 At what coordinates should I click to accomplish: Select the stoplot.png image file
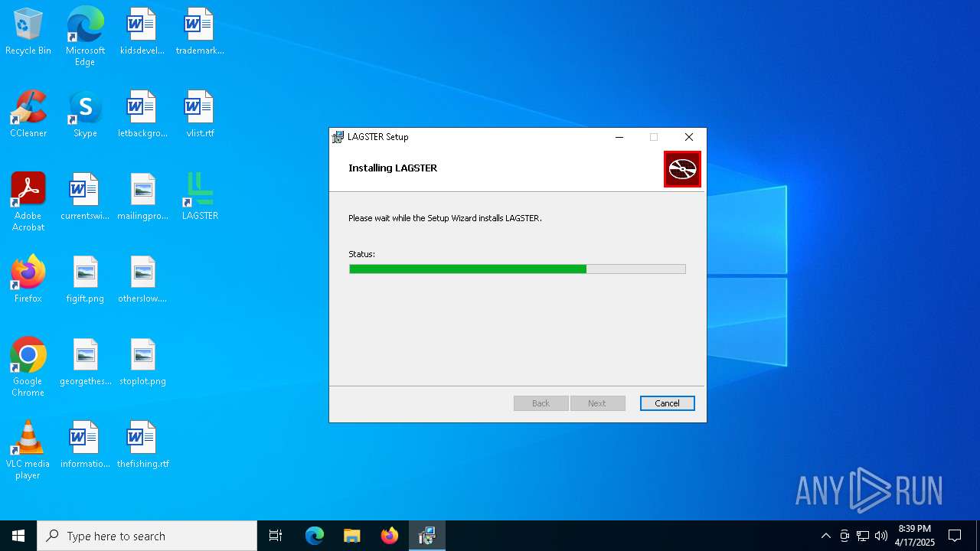(x=142, y=363)
